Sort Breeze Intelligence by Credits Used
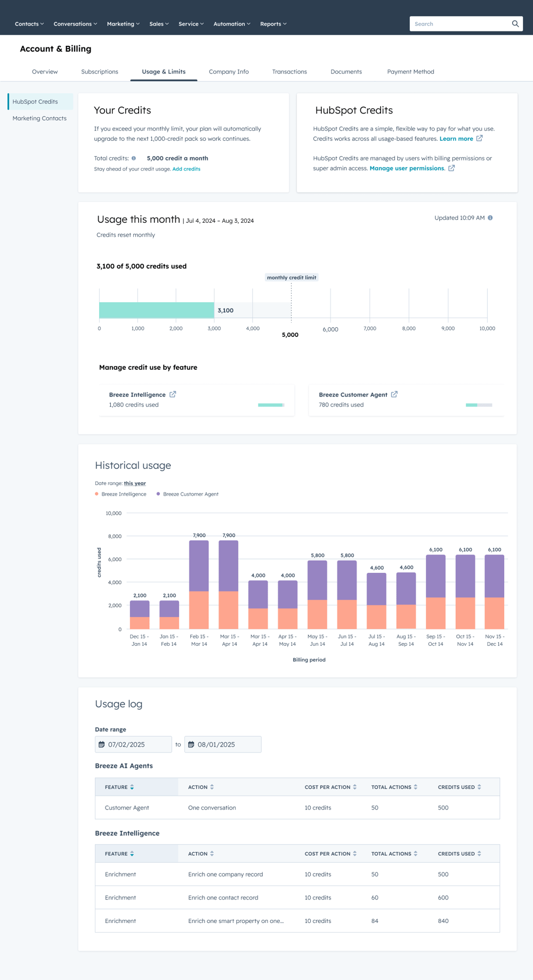This screenshot has width=533, height=980. (480, 854)
